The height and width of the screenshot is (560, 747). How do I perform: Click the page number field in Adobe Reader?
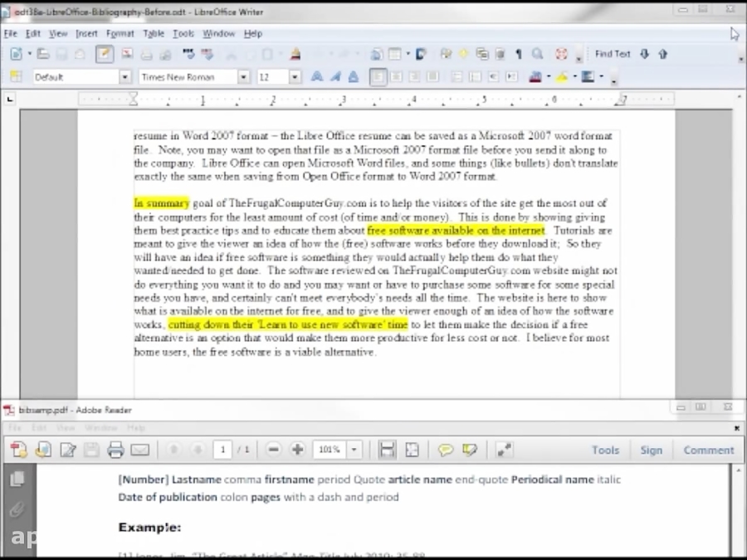[x=222, y=449]
